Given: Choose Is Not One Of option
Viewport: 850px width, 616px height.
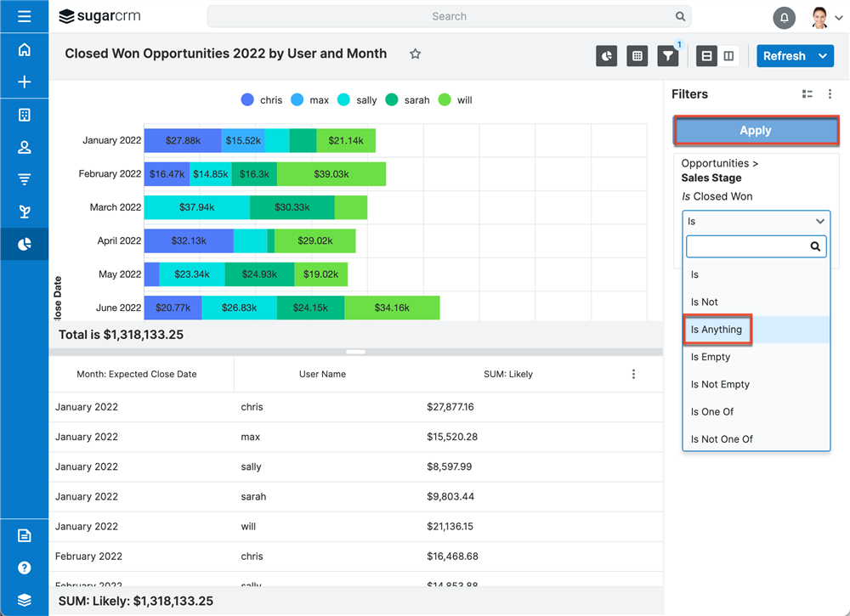Looking at the screenshot, I should tap(722, 439).
